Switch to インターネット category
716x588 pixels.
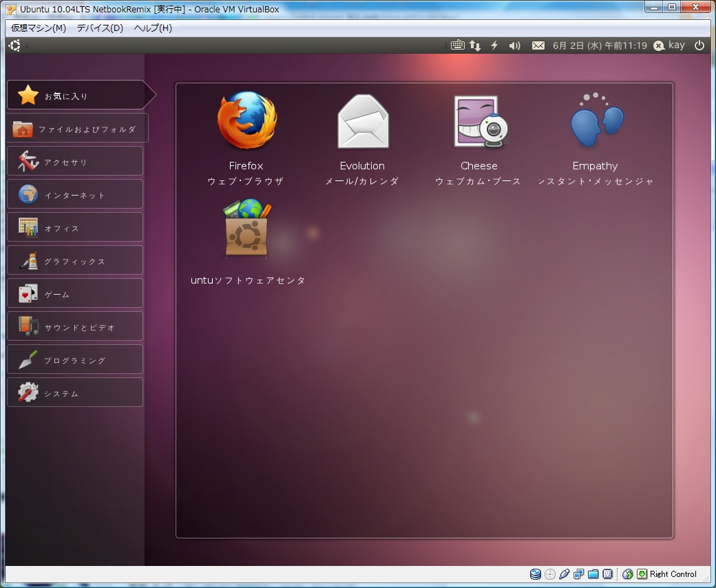tap(75, 195)
